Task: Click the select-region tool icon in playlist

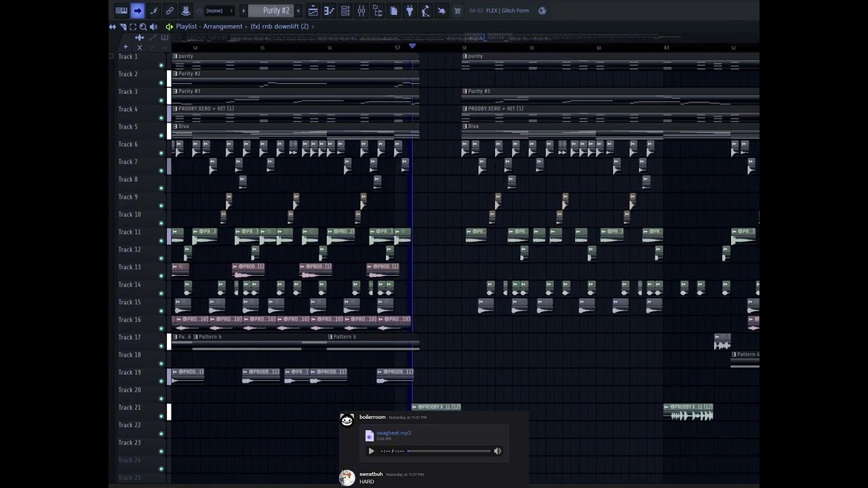Action: (133, 26)
